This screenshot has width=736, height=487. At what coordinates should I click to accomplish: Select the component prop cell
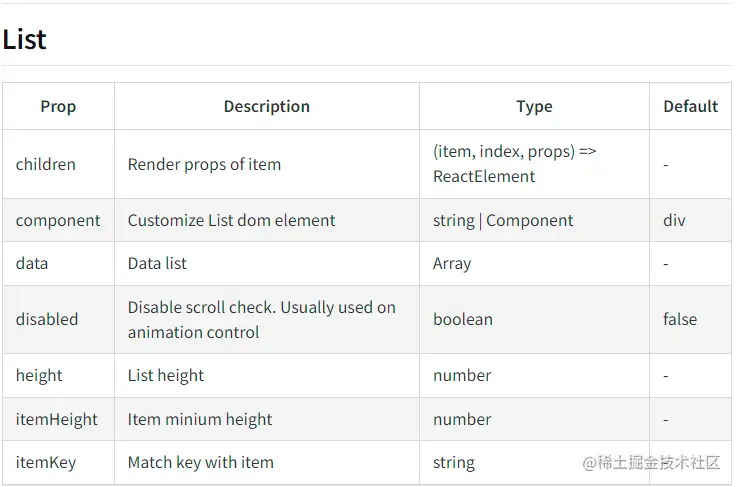click(58, 220)
